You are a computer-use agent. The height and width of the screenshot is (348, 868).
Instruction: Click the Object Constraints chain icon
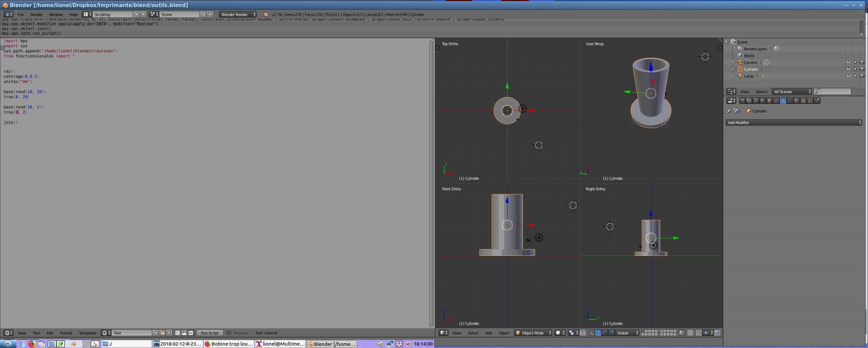[776, 101]
